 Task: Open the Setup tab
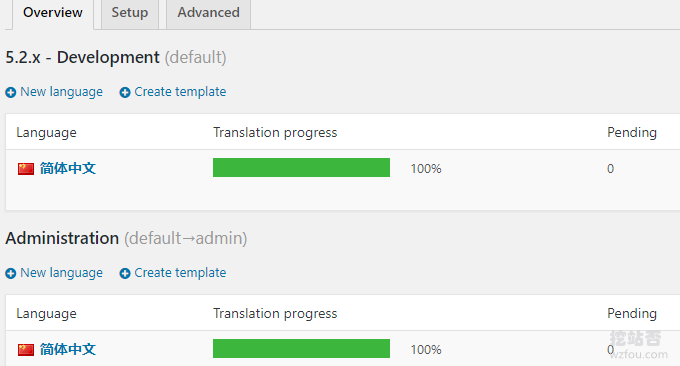[130, 13]
